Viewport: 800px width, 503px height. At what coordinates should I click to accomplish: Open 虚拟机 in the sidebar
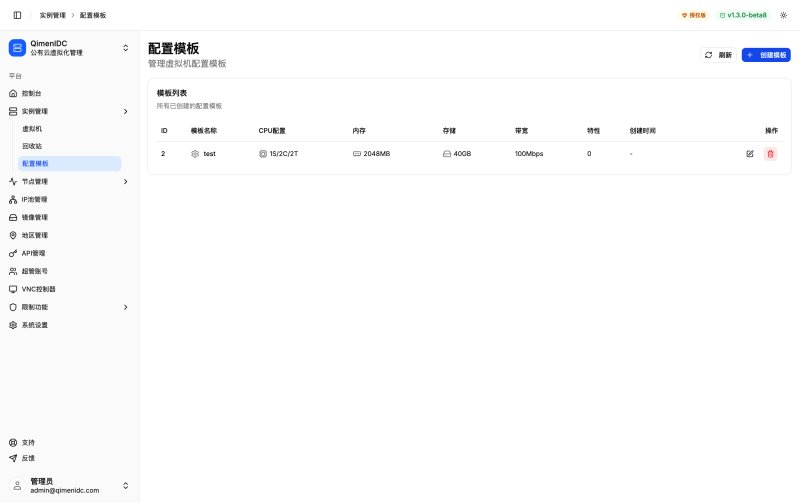69,129
